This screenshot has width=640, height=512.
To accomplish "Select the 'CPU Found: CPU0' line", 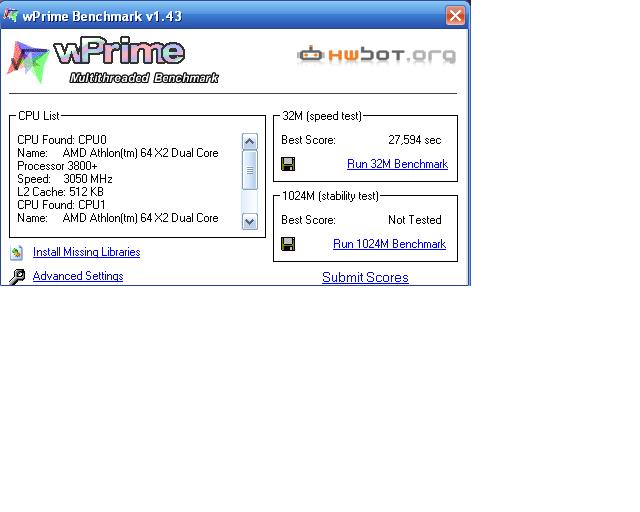I will point(62,140).
